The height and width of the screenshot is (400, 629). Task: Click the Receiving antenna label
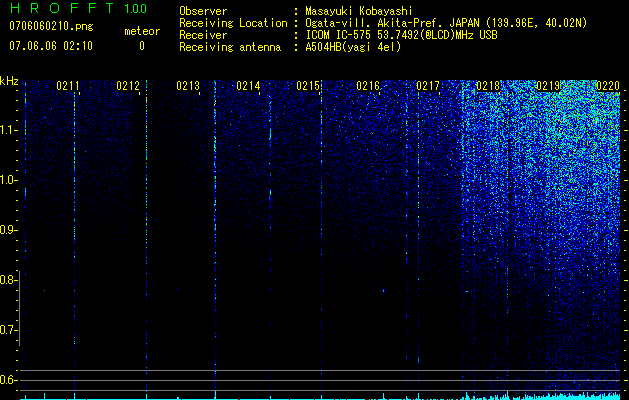[230, 47]
